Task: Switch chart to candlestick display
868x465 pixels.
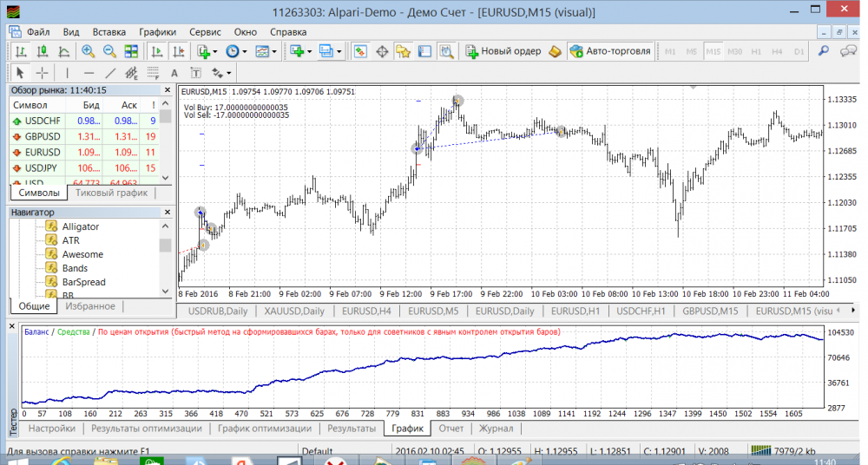Action: [42, 52]
